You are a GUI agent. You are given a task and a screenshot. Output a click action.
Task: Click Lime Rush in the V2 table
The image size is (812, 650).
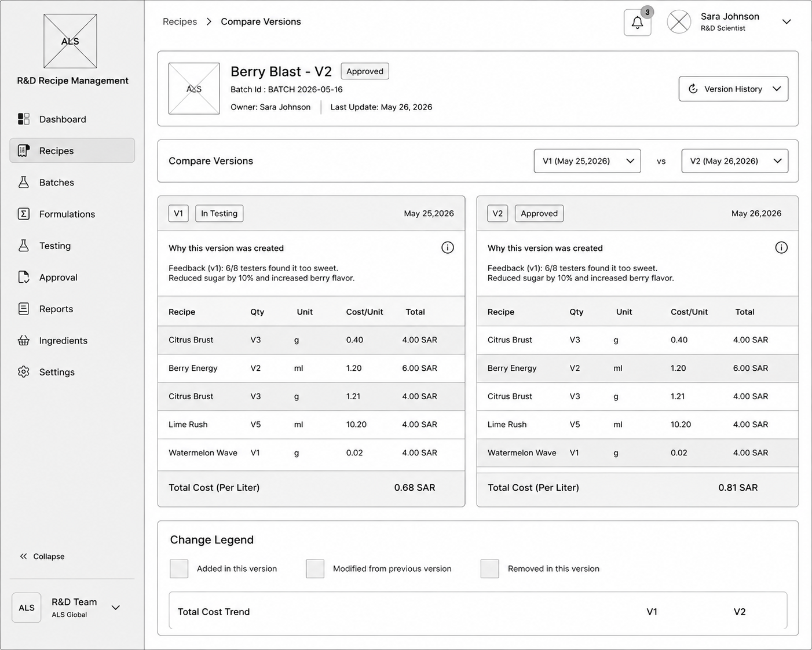point(507,425)
